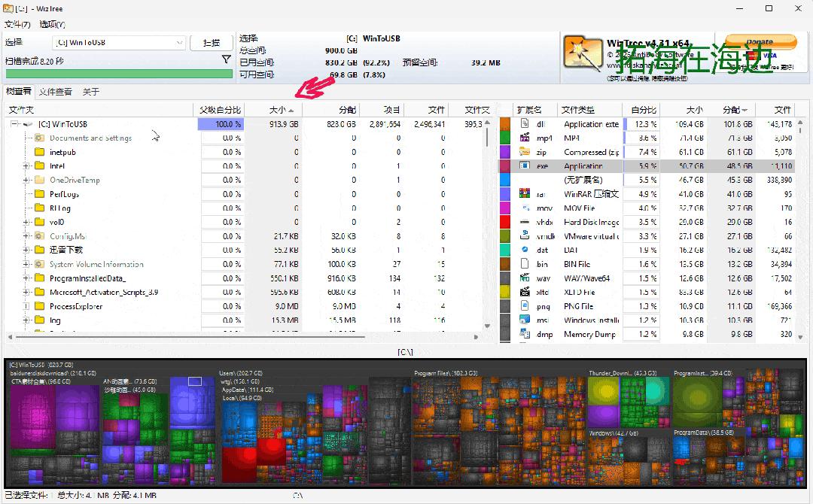
Task: Collapse the [C:] WinToUSB root node
Action: (14, 124)
